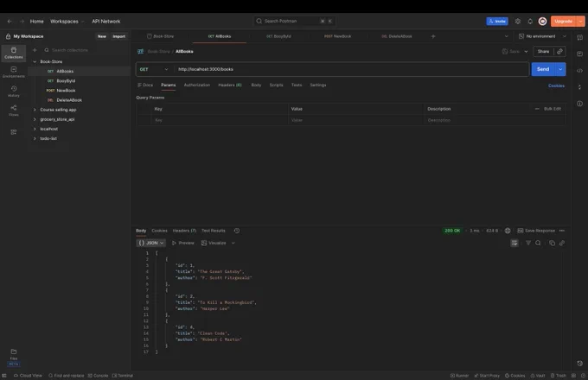The height and width of the screenshot is (380, 588).
Task: Click the configure sidebar icon below Flows
Action: pos(14,132)
